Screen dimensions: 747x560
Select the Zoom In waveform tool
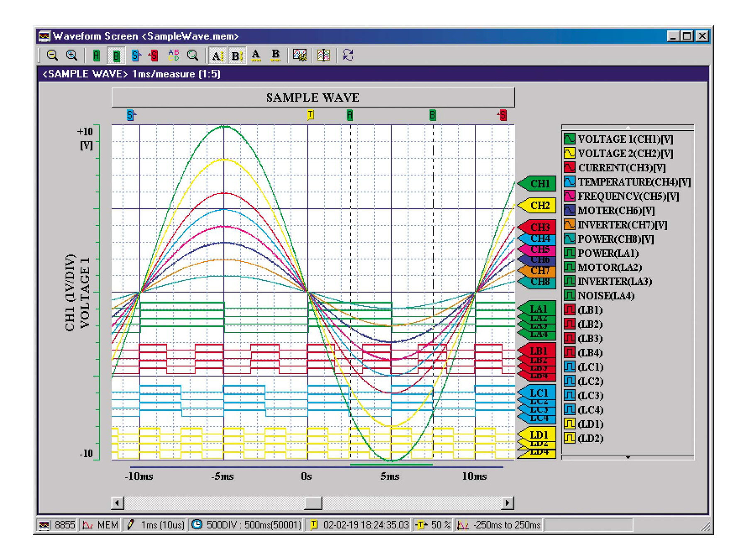coord(71,55)
